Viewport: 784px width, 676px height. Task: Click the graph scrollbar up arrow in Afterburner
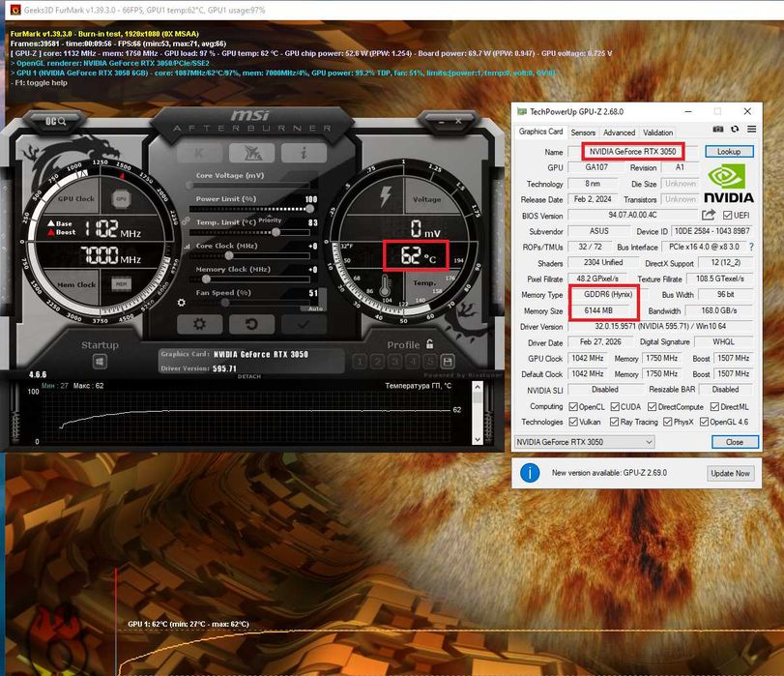tap(478, 387)
